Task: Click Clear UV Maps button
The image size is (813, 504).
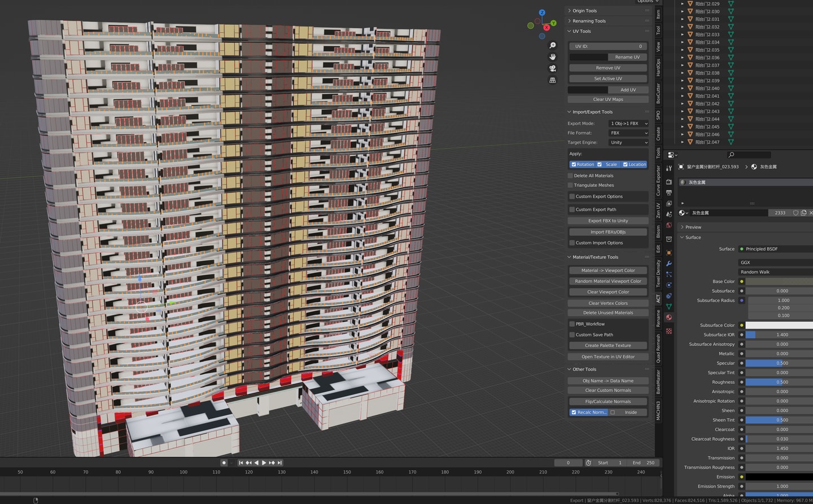Action: (x=608, y=99)
